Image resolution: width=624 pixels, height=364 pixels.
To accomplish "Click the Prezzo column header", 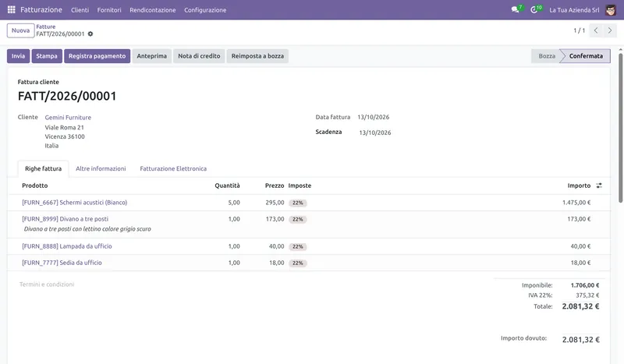I will [275, 186].
